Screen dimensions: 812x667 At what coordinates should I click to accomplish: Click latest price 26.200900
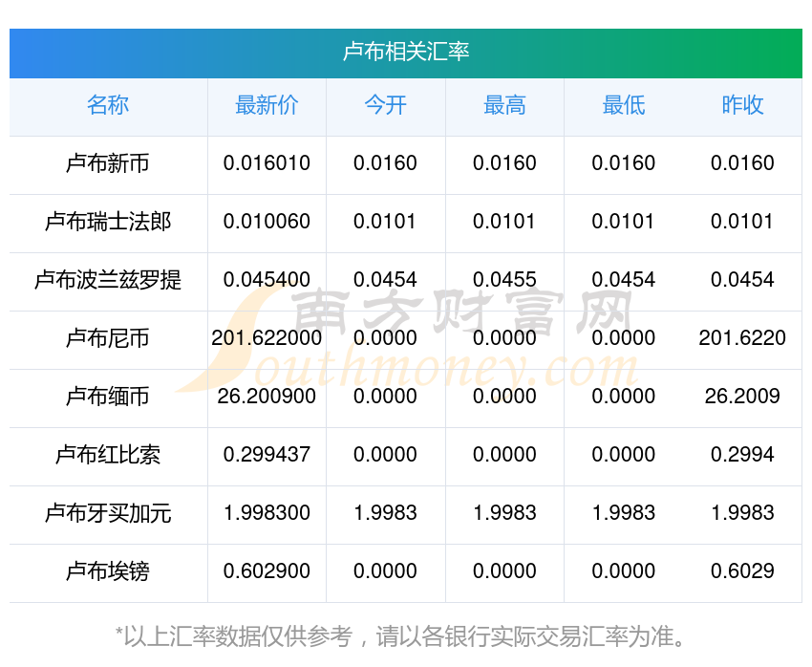point(267,397)
